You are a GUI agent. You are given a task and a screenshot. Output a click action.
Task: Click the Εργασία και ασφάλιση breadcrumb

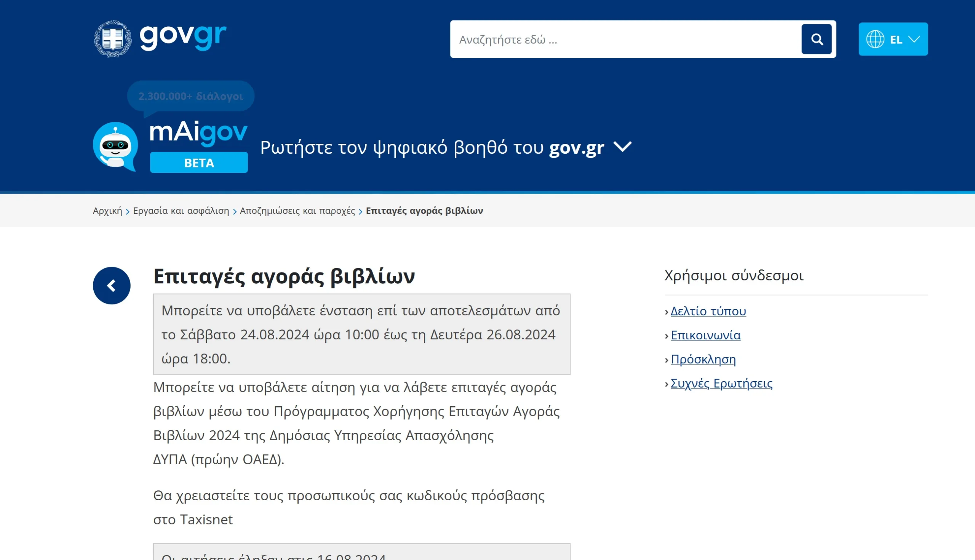pyautogui.click(x=181, y=211)
